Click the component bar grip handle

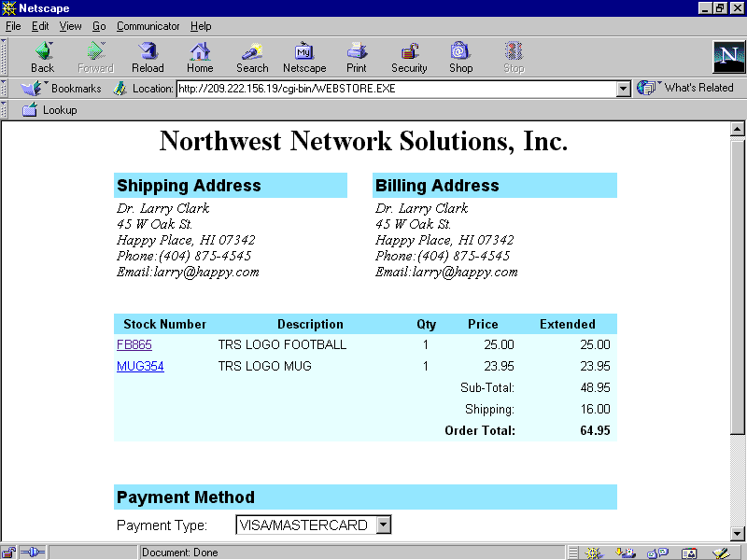click(573, 553)
